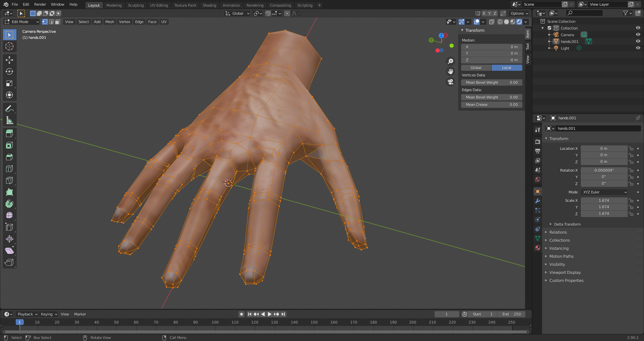Open the Options popover in the header
Viewport: 644px width, 341px height.
pos(519,13)
